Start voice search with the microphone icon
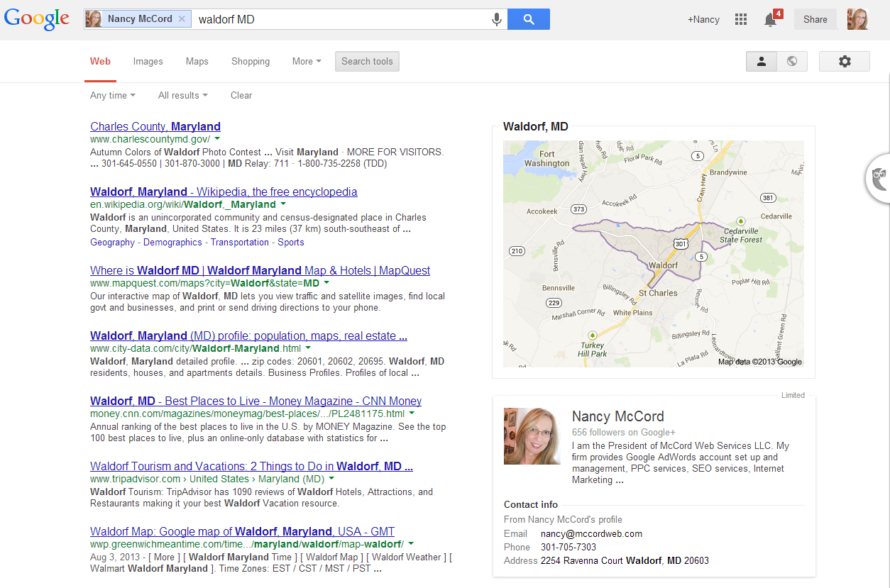The height and width of the screenshot is (588, 890). pos(497,19)
